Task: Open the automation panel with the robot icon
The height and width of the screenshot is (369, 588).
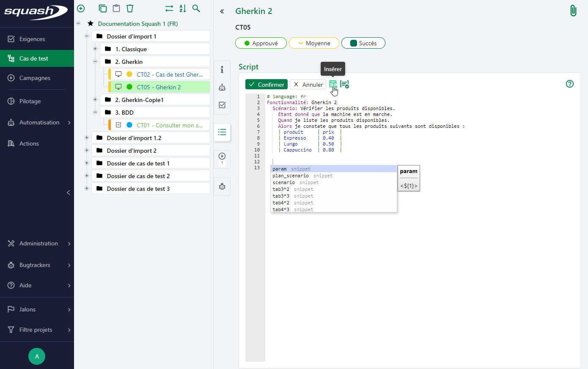Action: coord(222,88)
